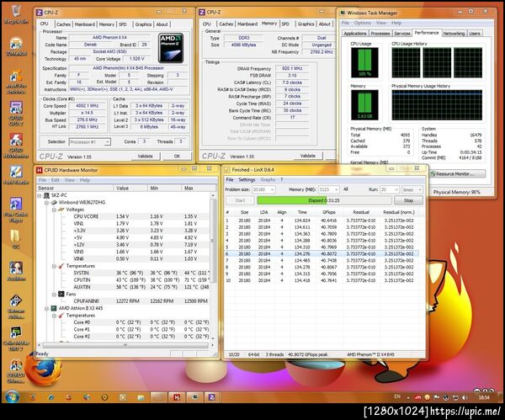Open the Options menu in Task Manager
Screen dimensions: 505x420
363,23
